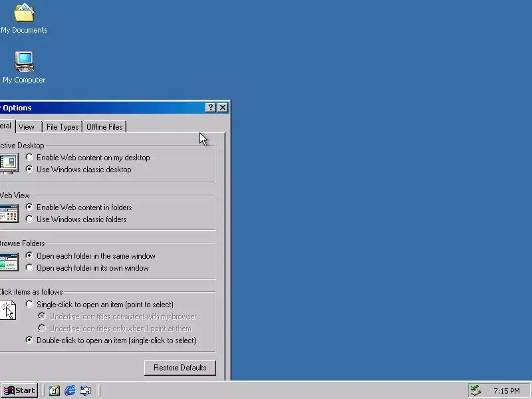Select the General tab
532x399 pixels.
(7, 126)
